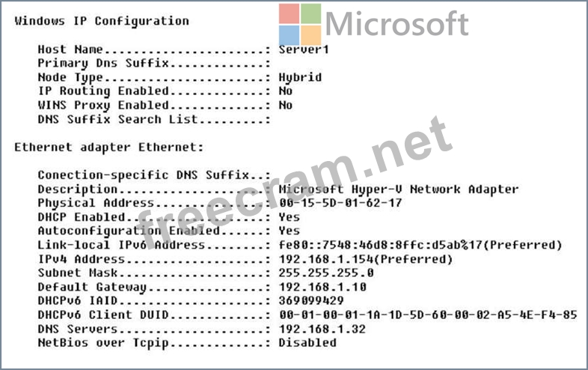Click the DNS server address 192.168.1.32

pos(322,329)
